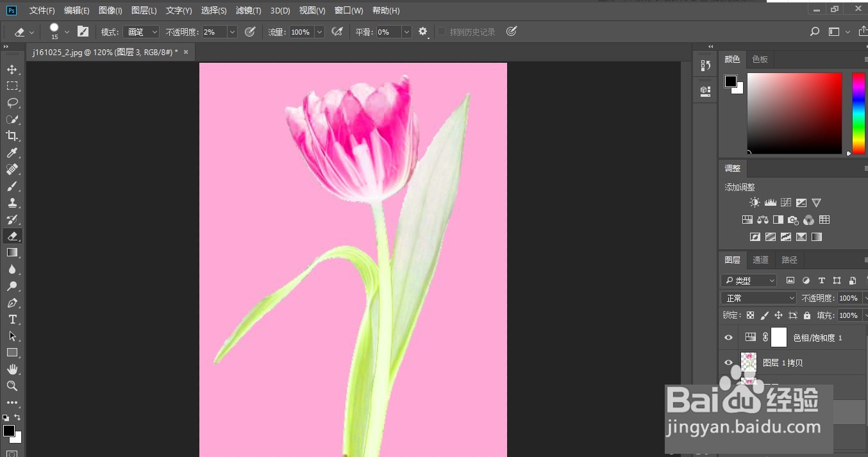
Task: Open the 文件(F) menu
Action: 42,11
